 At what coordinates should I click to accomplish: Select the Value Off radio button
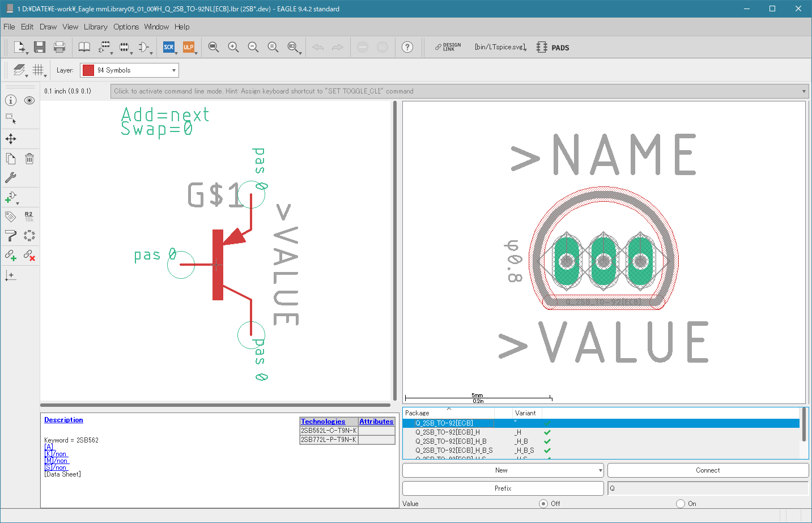pos(543,503)
